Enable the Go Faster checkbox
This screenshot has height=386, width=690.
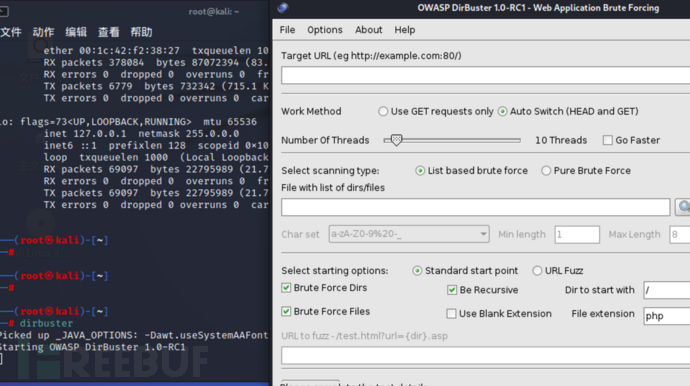coord(608,140)
